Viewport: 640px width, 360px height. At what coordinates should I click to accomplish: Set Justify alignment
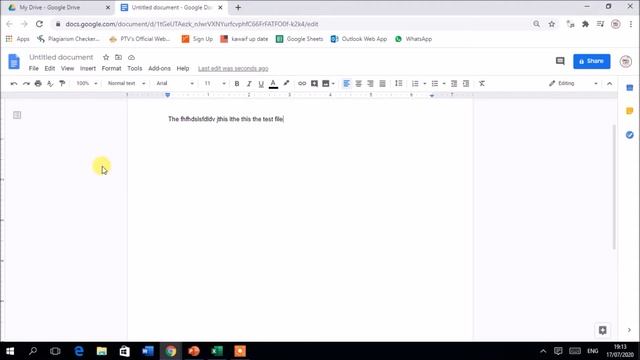(382, 83)
